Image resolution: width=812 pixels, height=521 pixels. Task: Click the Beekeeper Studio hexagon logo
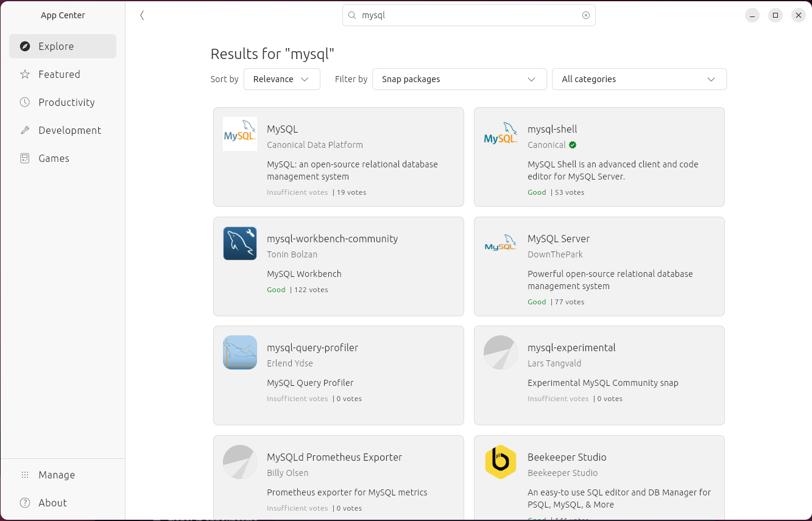501,462
